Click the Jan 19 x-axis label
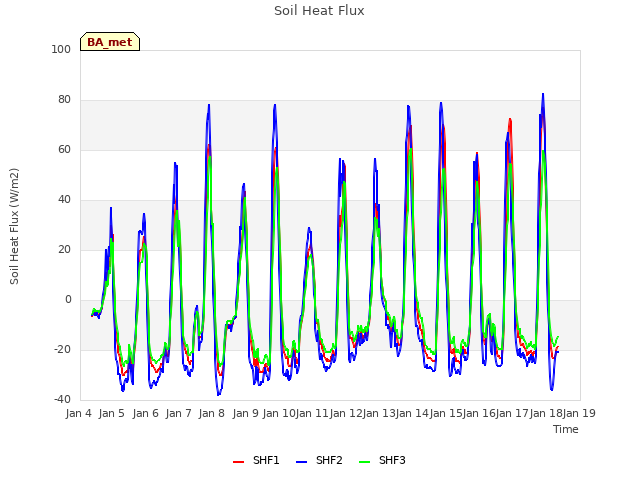The image size is (640, 480). 579,413
